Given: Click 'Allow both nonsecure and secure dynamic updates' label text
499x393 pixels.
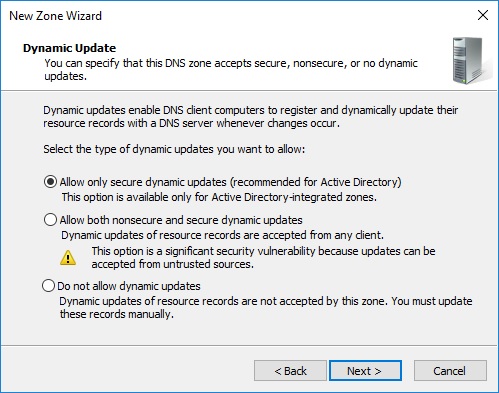Looking at the screenshot, I should [181, 220].
